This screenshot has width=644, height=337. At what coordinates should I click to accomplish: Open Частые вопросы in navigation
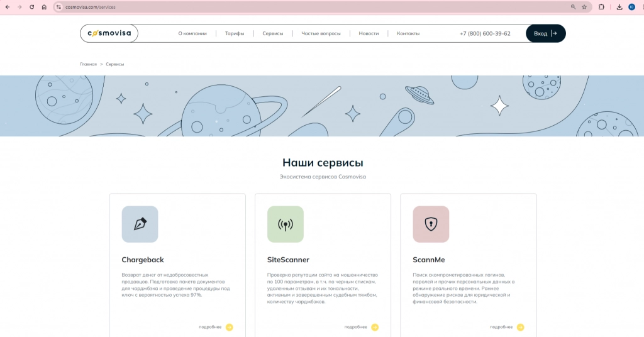321,34
